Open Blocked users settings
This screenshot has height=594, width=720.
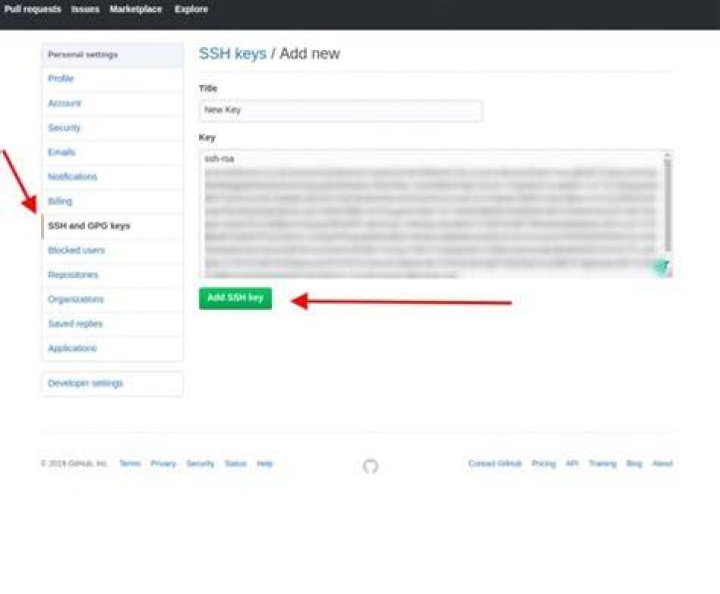(x=112, y=250)
